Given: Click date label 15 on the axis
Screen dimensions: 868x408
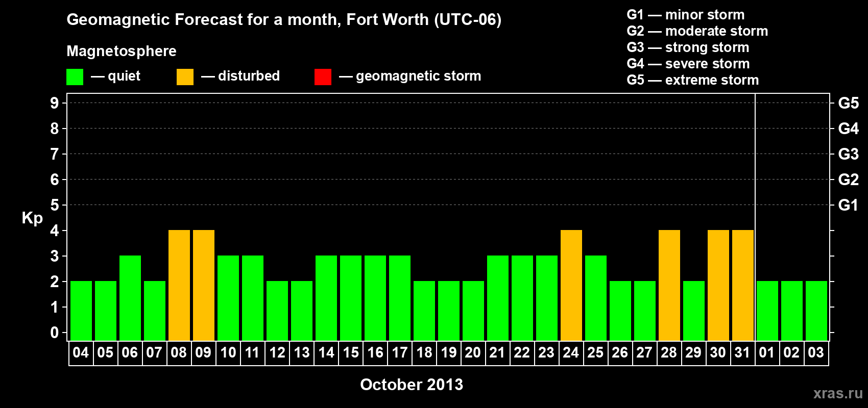Looking at the screenshot, I should (x=350, y=353).
